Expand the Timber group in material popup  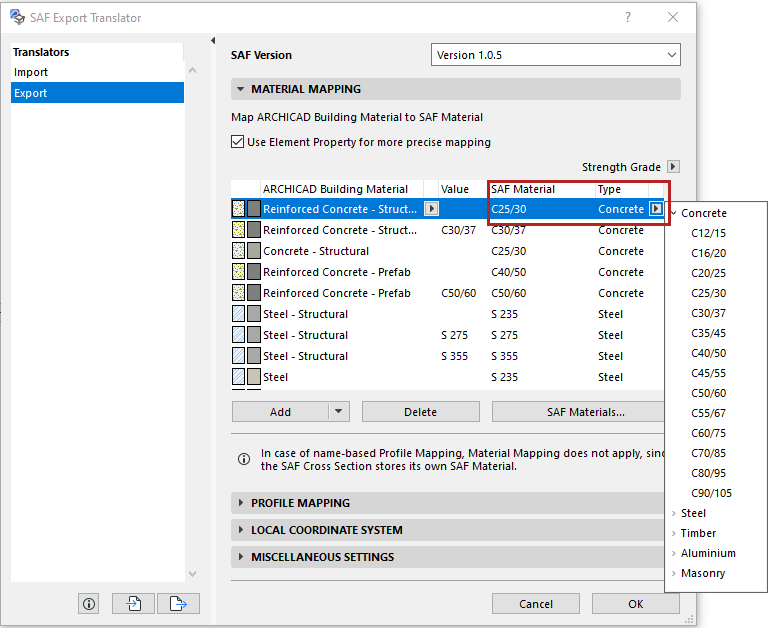pos(674,533)
